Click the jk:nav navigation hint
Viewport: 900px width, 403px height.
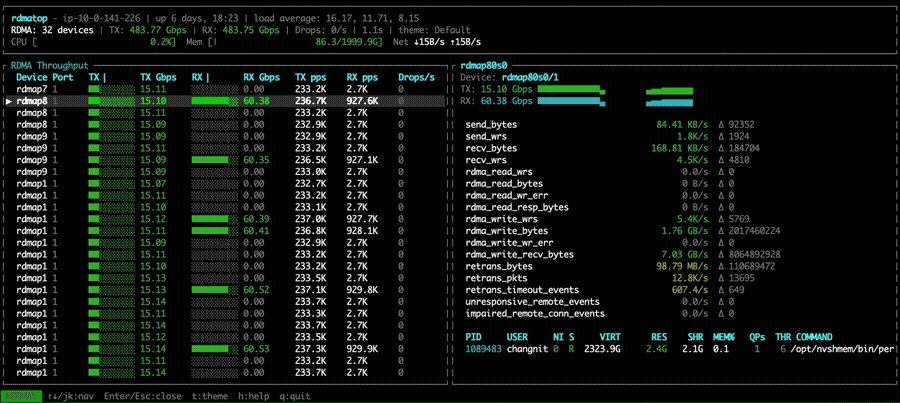point(71,396)
